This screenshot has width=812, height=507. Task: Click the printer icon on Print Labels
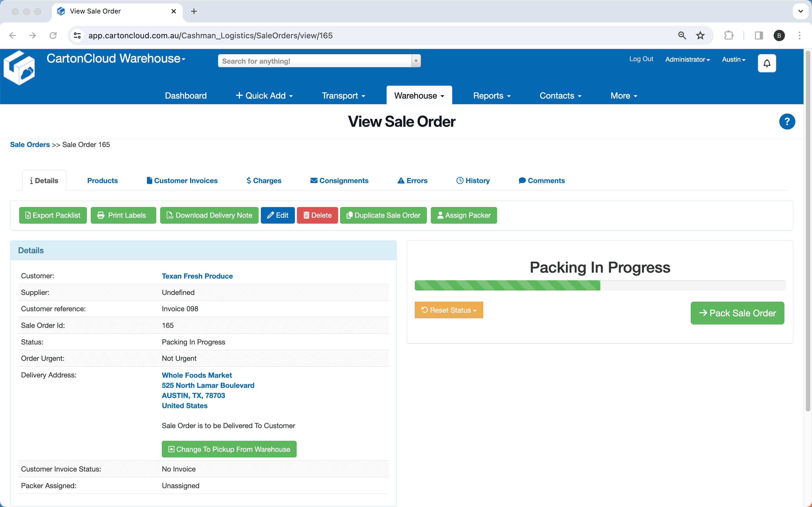[101, 215]
